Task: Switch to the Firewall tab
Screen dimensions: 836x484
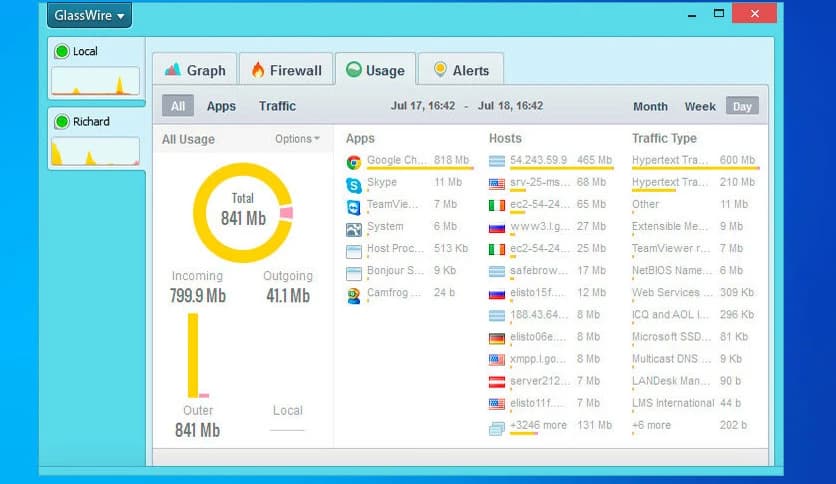Action: [x=286, y=70]
